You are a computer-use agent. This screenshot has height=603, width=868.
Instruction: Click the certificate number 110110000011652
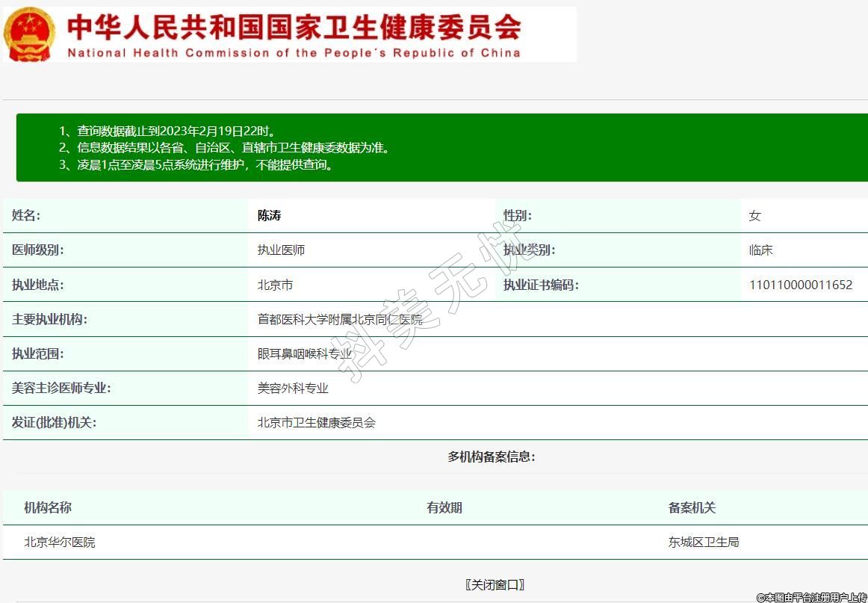click(x=800, y=285)
